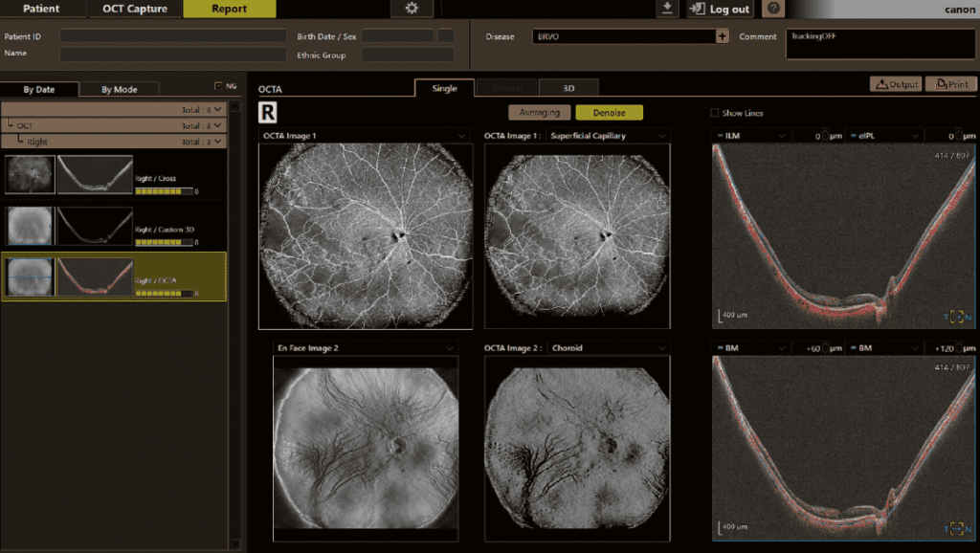Screen dimensions: 980x553
Task: Open settings with the gear icon
Action: tap(412, 9)
